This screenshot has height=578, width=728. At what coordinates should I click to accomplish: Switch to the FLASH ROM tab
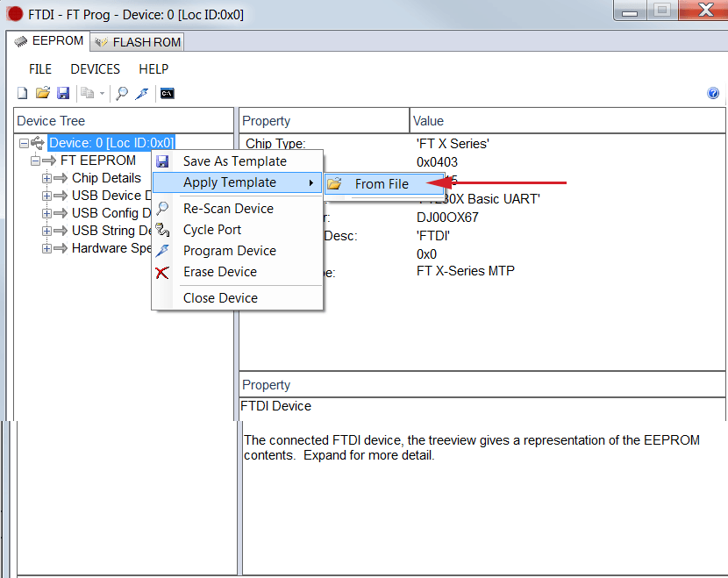tap(138, 42)
